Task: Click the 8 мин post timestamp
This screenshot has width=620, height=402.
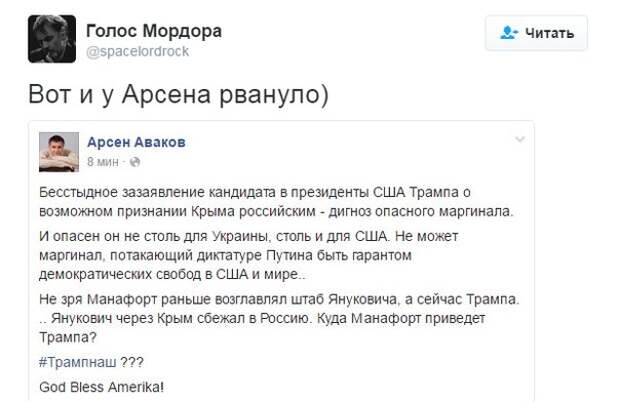Action: point(103,162)
